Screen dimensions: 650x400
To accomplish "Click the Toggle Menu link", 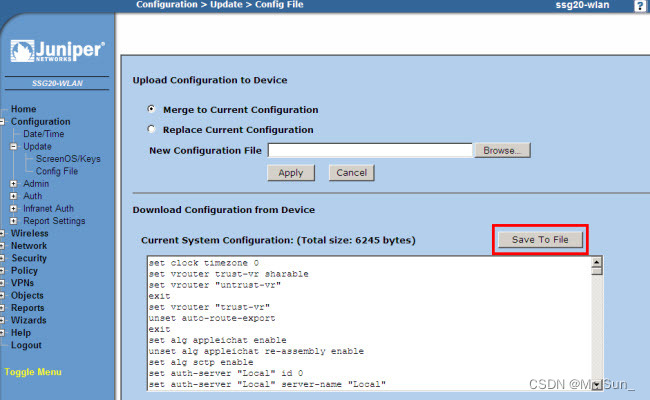I will pyautogui.click(x=33, y=372).
